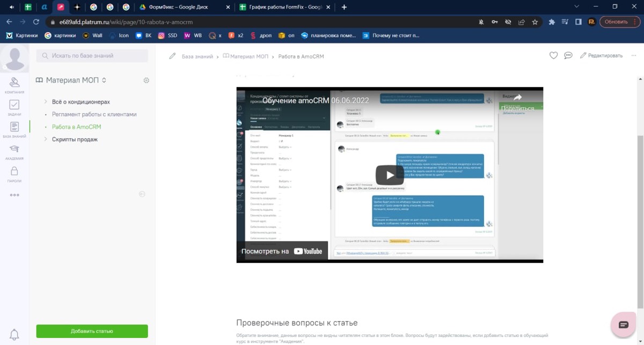Switch to ФормФикс – Google Диск tab

[x=185, y=7]
